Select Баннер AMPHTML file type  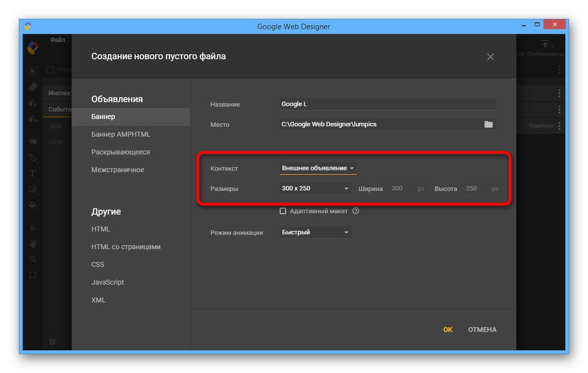pos(121,135)
